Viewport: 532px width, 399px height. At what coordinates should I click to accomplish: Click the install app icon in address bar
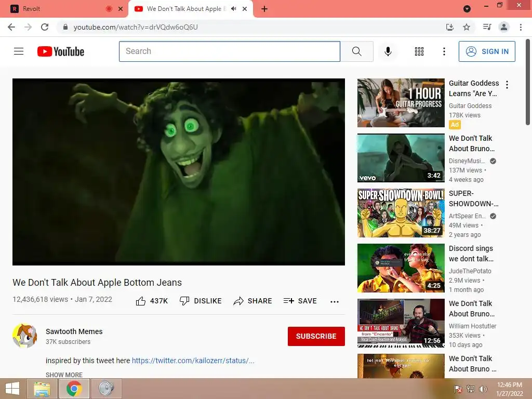point(449,27)
